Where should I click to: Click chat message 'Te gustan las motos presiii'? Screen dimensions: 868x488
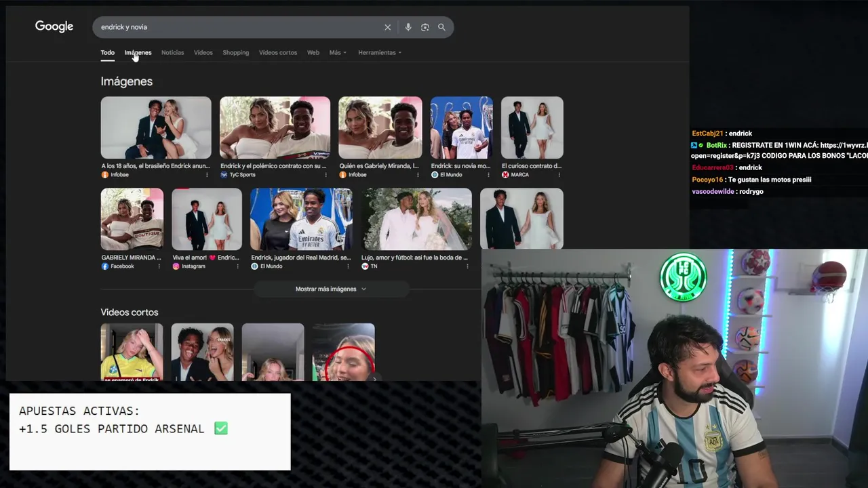[770, 180]
